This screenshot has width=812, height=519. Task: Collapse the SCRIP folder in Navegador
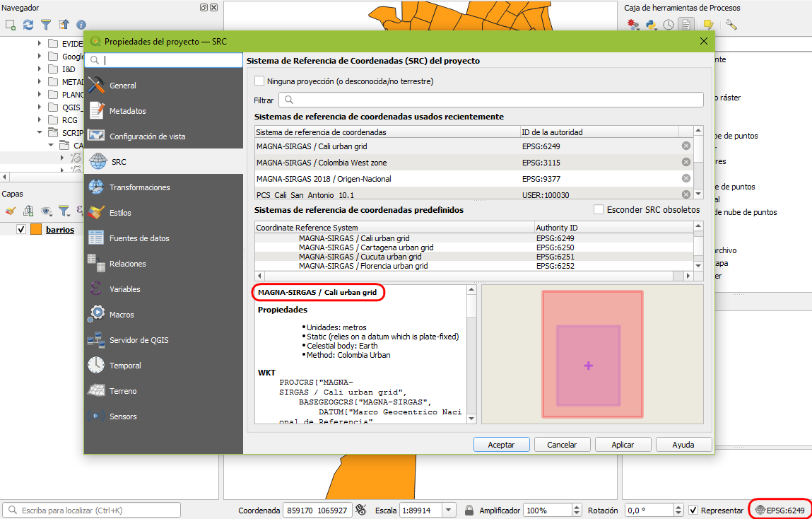tap(40, 133)
